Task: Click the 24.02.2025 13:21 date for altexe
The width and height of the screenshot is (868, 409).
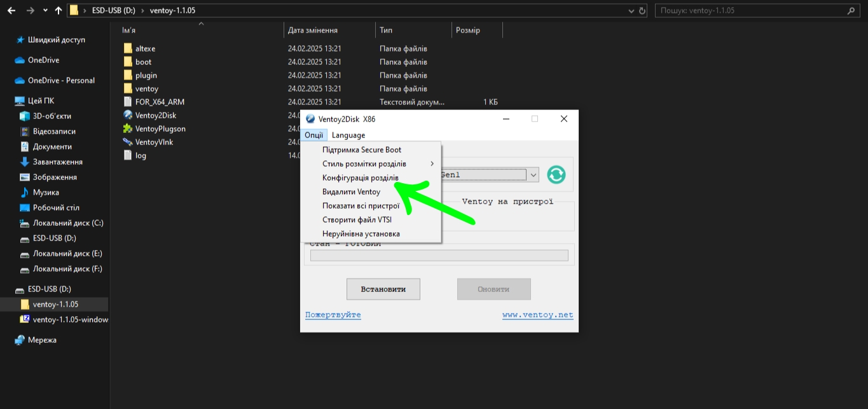Action: (315, 48)
